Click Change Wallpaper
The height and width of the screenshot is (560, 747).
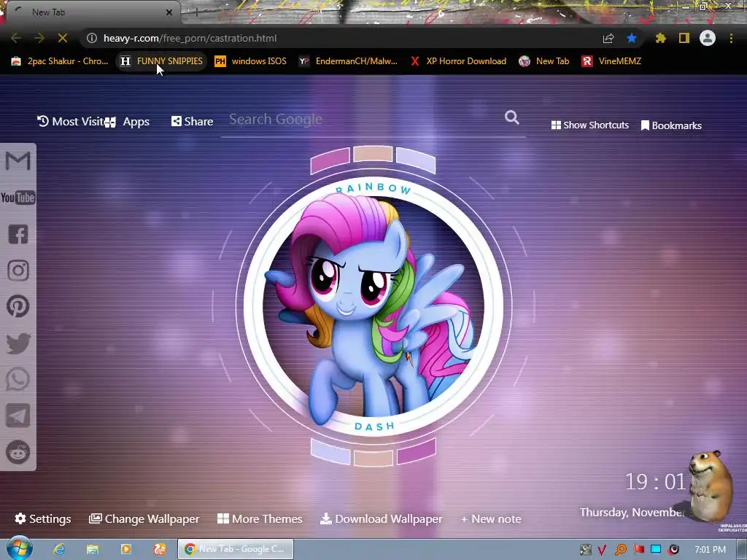pyautogui.click(x=144, y=519)
